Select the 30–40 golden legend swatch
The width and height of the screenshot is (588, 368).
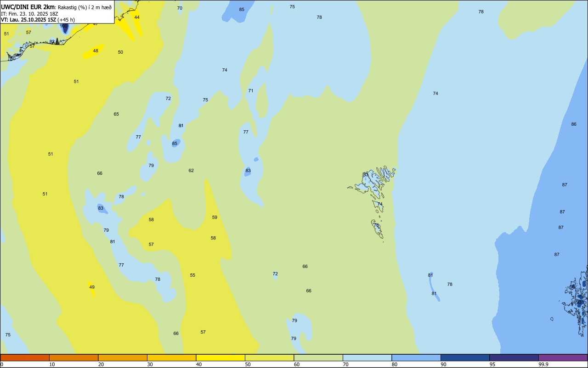[171, 357]
